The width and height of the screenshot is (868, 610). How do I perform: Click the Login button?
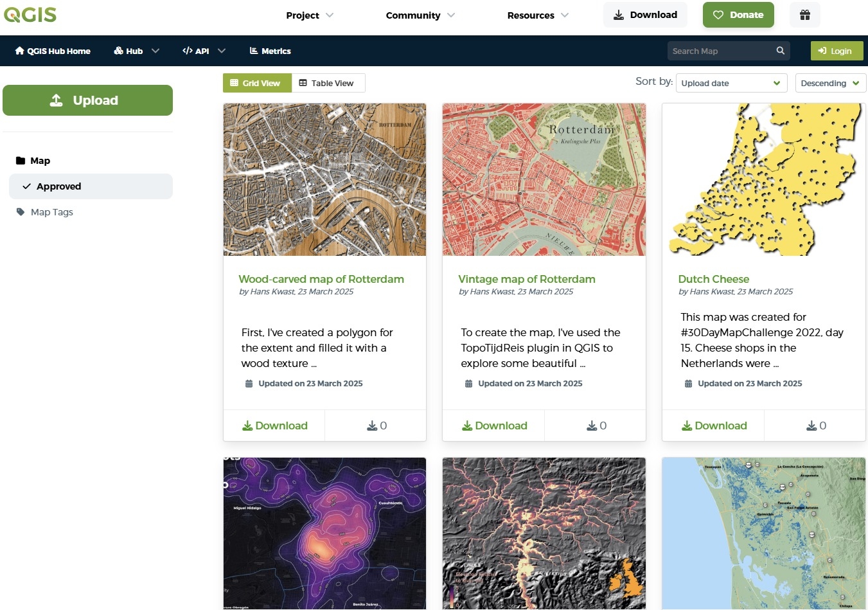pos(837,51)
